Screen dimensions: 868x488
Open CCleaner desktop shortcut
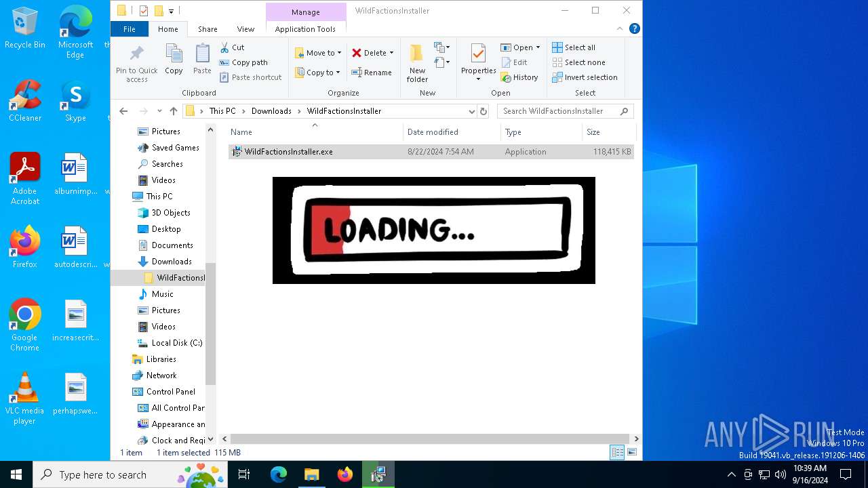coord(25,101)
